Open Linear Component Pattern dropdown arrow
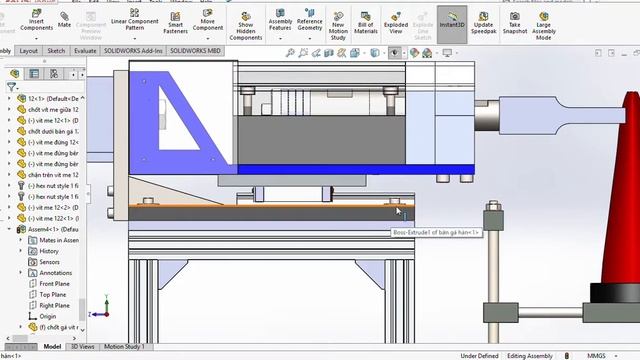This screenshot has width=640, height=360. (134, 39)
